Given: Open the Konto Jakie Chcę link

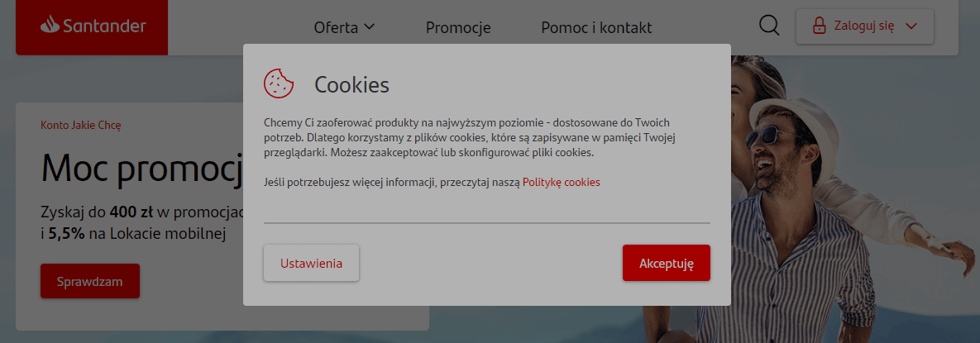Looking at the screenshot, I should click(x=81, y=126).
